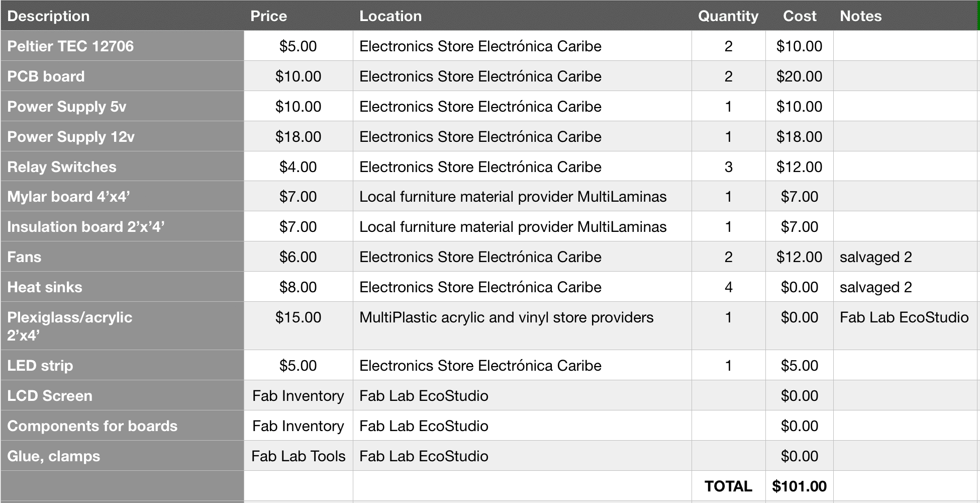Viewport: 980px width, 503px height.
Task: Click the Insulation board 2'x'4' row label
Action: point(122,226)
